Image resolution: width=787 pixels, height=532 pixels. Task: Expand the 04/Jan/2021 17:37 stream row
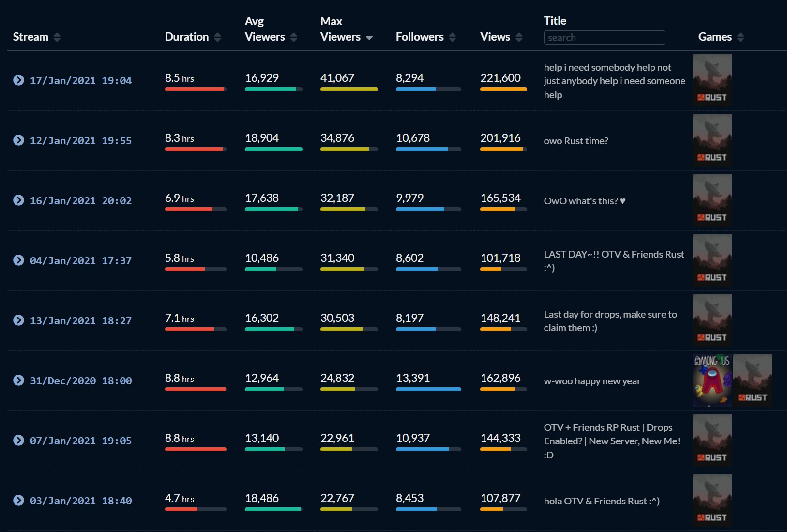[18, 260]
